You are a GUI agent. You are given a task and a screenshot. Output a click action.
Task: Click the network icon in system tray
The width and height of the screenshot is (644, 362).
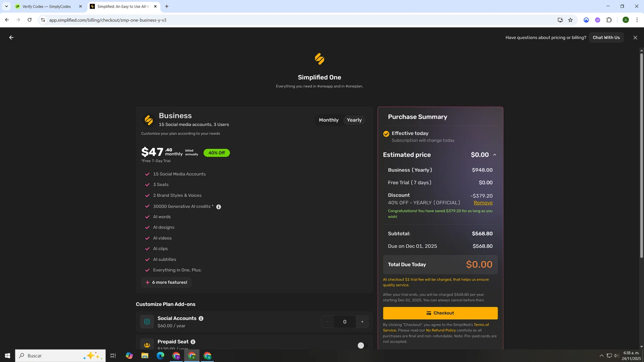609,356
